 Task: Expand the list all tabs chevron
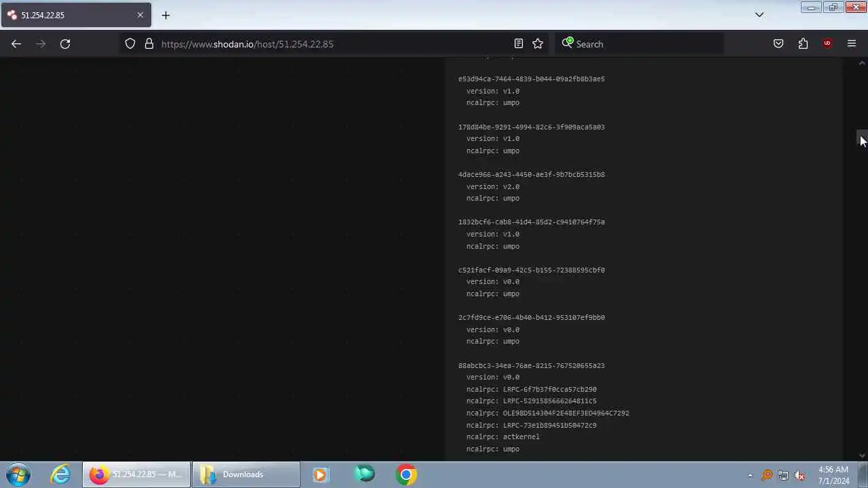point(759,15)
